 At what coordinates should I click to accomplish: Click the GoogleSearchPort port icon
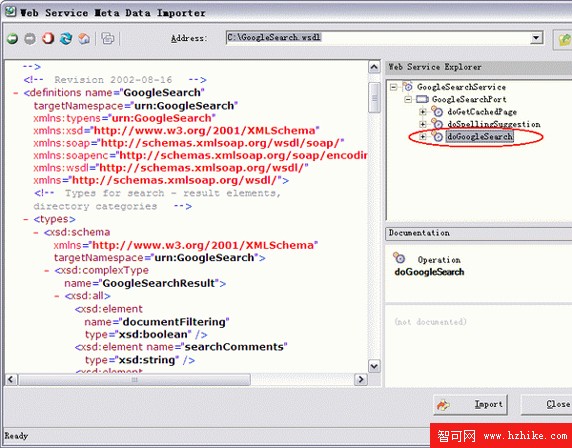point(422,99)
